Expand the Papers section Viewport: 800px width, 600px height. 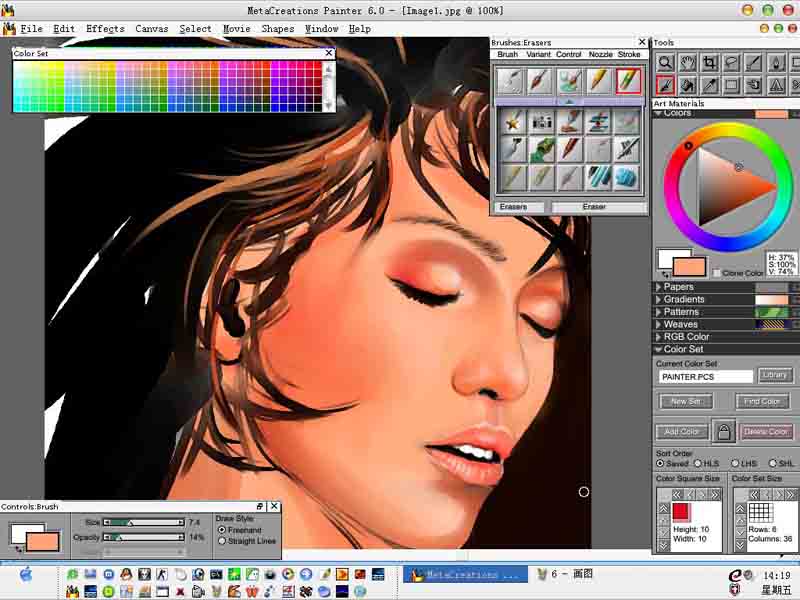[x=658, y=287]
